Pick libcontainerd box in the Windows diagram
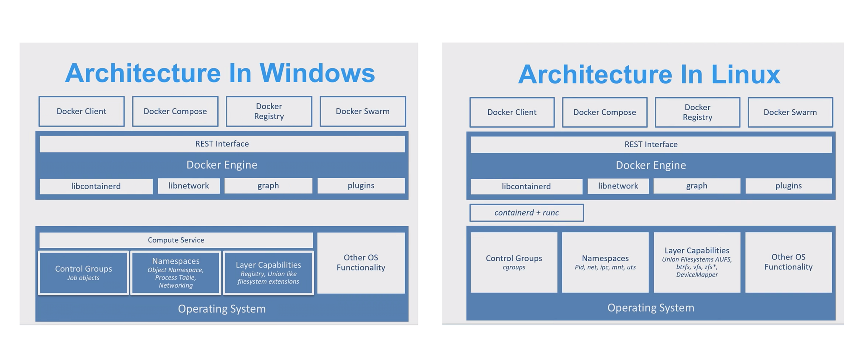The image size is (868, 344). (96, 186)
